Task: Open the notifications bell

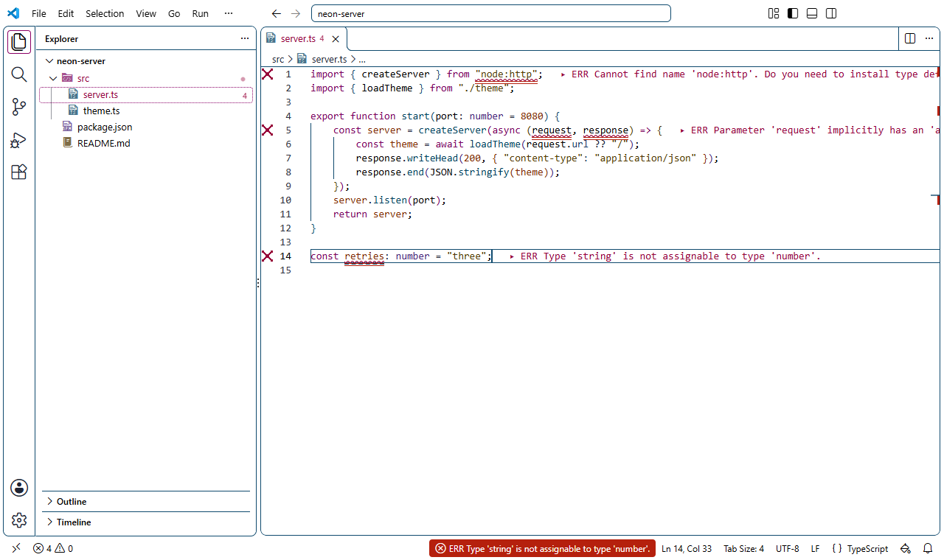Action: (928, 548)
